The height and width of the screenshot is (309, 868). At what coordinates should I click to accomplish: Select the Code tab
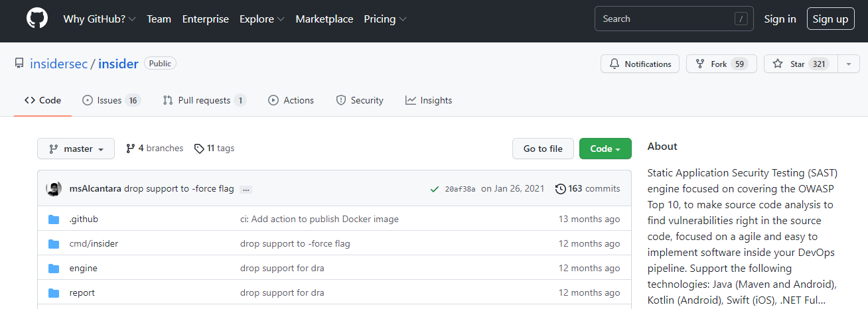pyautogui.click(x=43, y=100)
